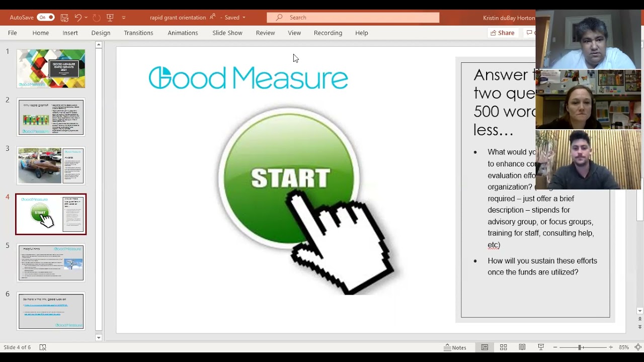This screenshot has width=644, height=362.
Task: Click the rapid grant orientation file name
Action: coord(178,17)
